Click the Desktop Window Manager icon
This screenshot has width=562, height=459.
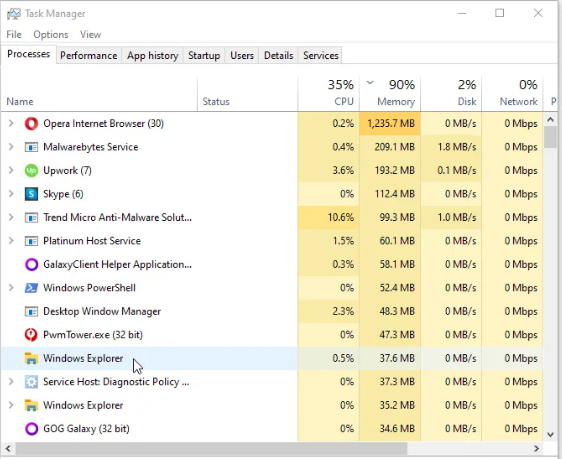pos(31,312)
